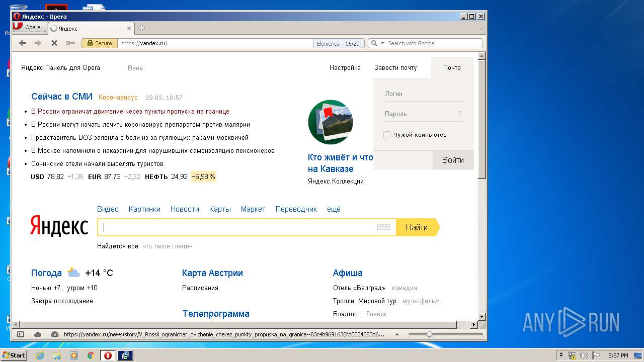The height and width of the screenshot is (362, 644).
Task: Click the Search with Google field
Action: pyautogui.click(x=434, y=43)
